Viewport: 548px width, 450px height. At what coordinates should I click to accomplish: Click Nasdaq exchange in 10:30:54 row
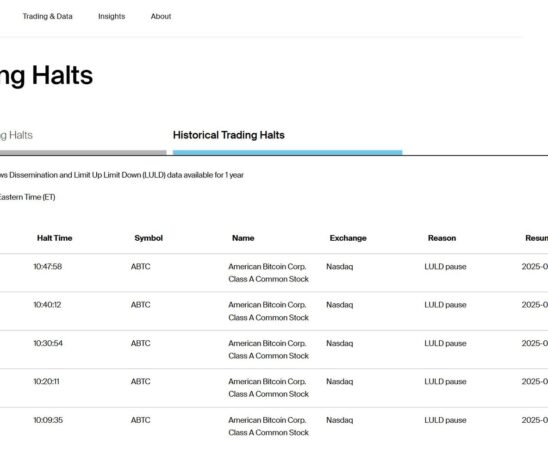tap(340, 344)
